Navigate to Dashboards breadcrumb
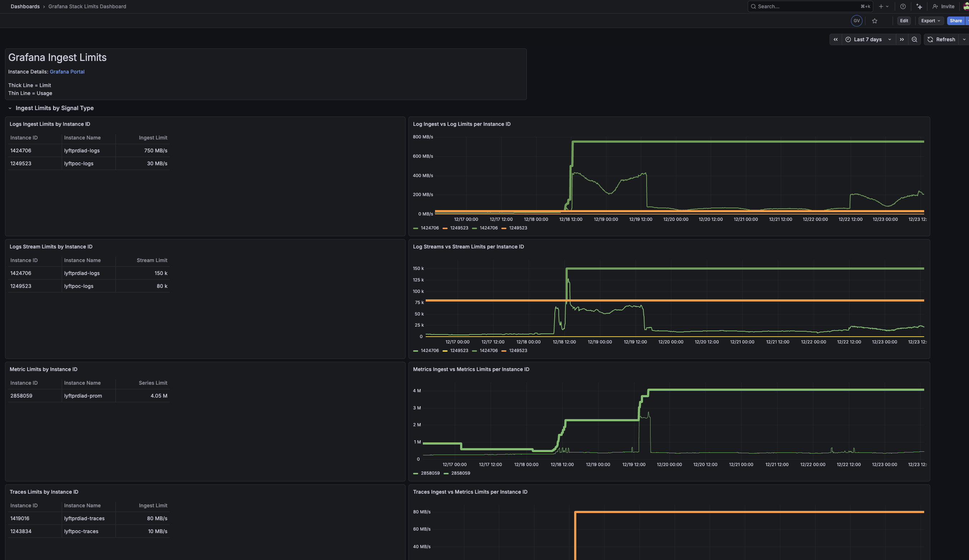The width and height of the screenshot is (969, 560). click(x=25, y=6)
